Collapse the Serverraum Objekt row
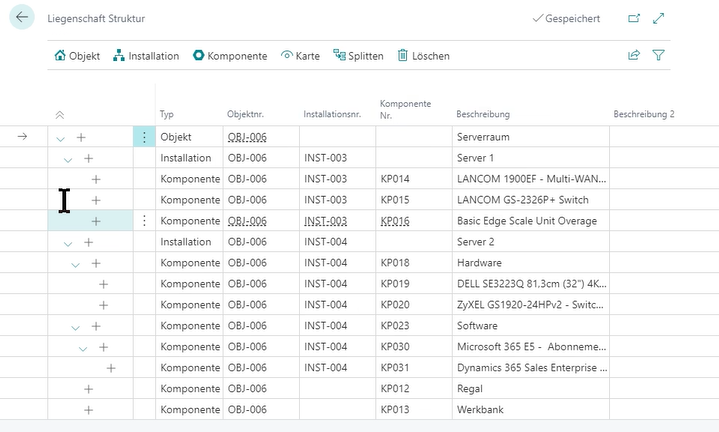Screen dimensions: 719x432 pos(60,138)
